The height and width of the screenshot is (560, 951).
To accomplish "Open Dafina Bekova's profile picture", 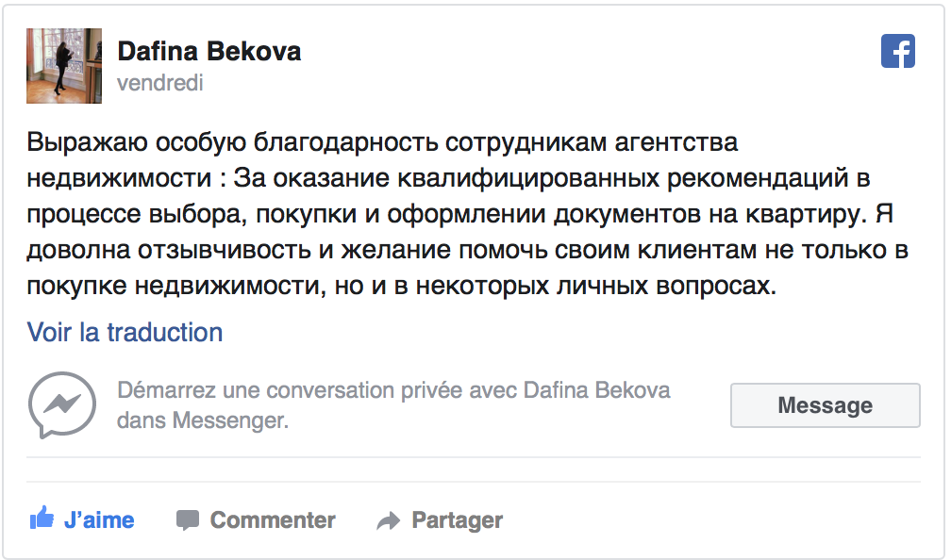I will click(x=64, y=65).
